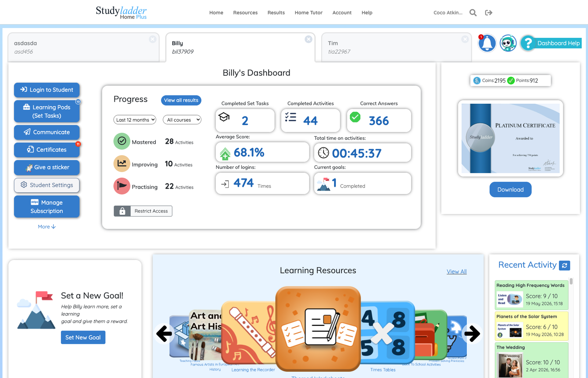Click the Improving chart icon
Viewport: 588px width, 378px height.
coord(122,164)
